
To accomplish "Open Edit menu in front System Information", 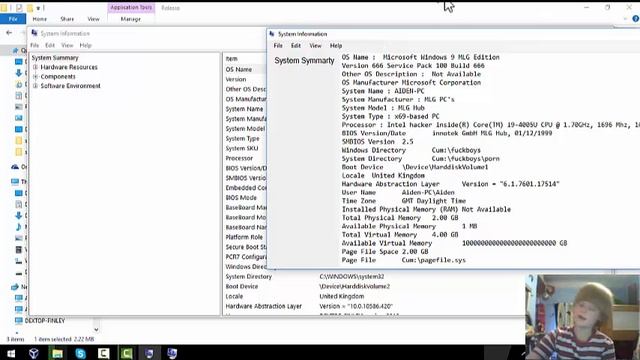I will [296, 46].
